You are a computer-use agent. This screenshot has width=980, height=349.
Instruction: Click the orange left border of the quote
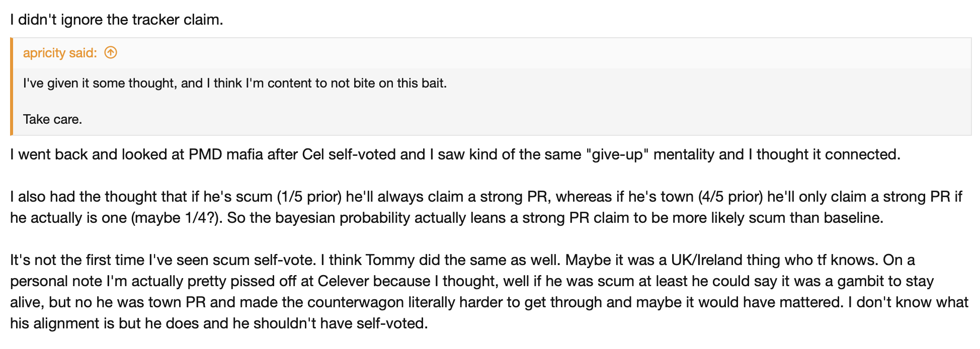[12, 86]
